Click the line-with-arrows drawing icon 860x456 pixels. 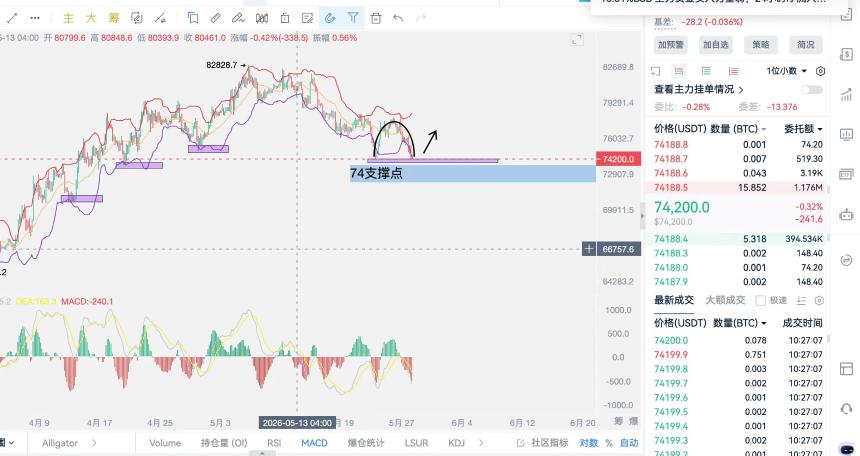[160, 18]
